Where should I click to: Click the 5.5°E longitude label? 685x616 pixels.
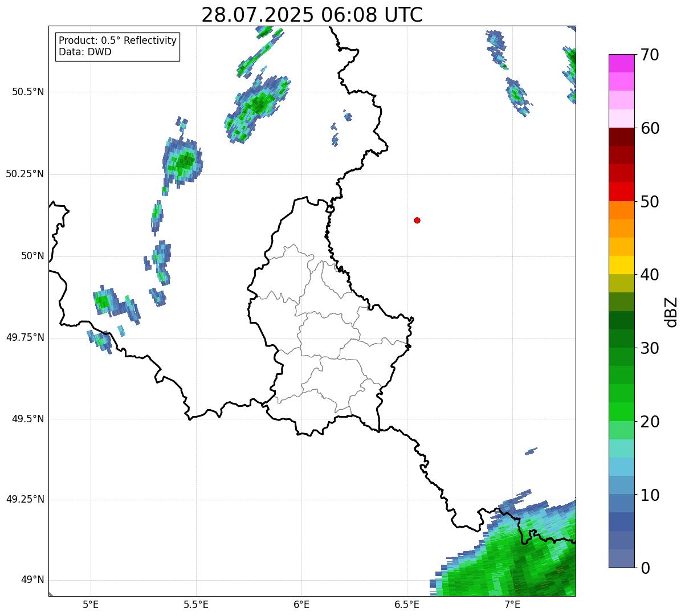[196, 604]
